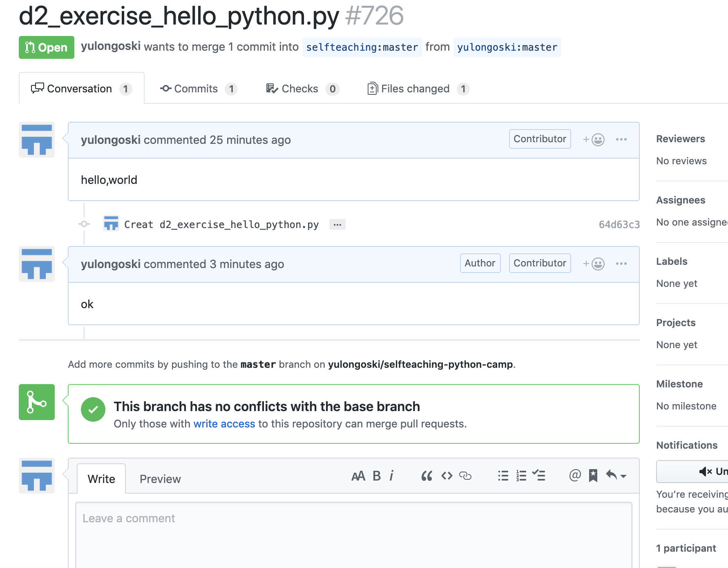Insert a blockquote in the comment

click(x=427, y=476)
